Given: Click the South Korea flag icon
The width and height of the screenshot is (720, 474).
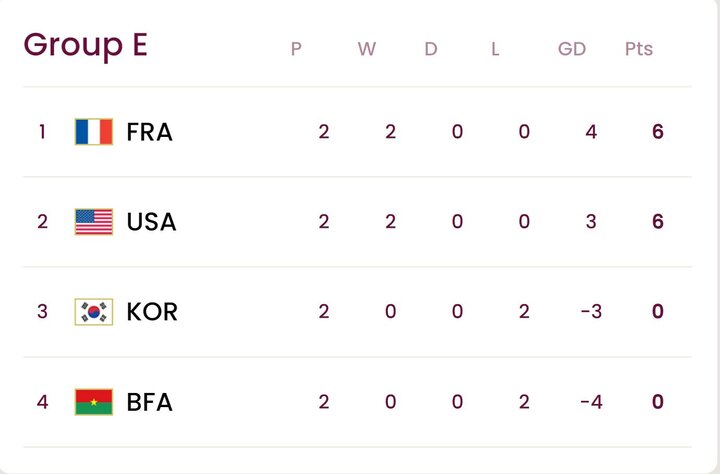Looking at the screenshot, I should coord(94,312).
